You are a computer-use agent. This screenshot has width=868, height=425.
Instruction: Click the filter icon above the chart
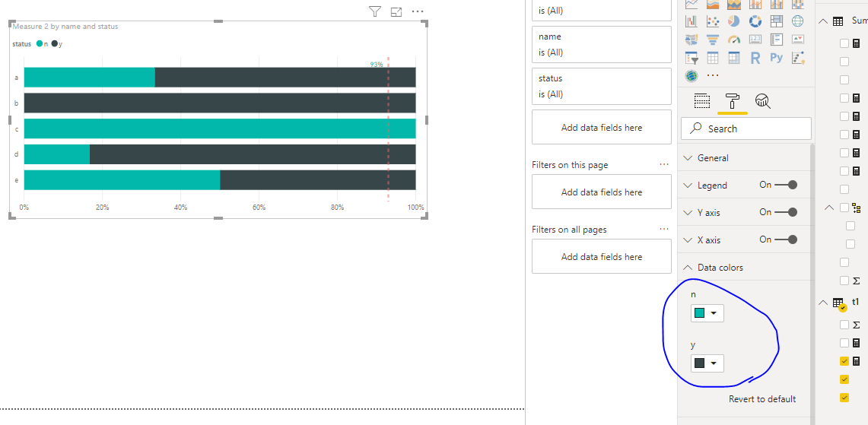[x=375, y=11]
